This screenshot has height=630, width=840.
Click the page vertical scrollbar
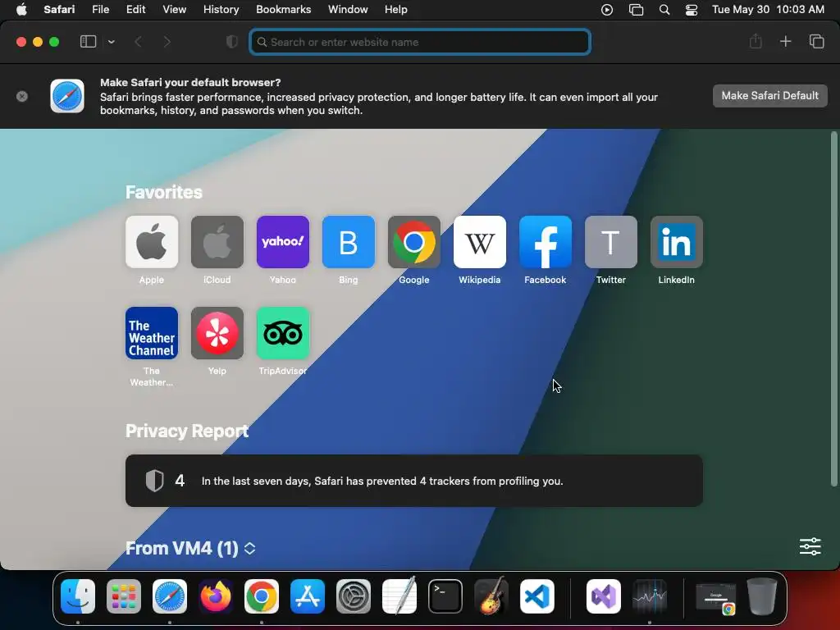833,309
